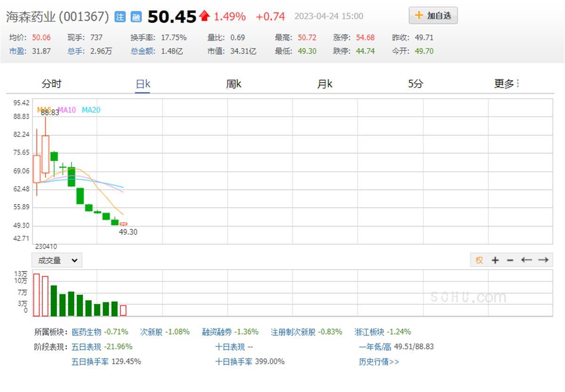Screen dimensions: 565x392
Task: Open the 医药生物 sector link
Action: pyautogui.click(x=86, y=332)
